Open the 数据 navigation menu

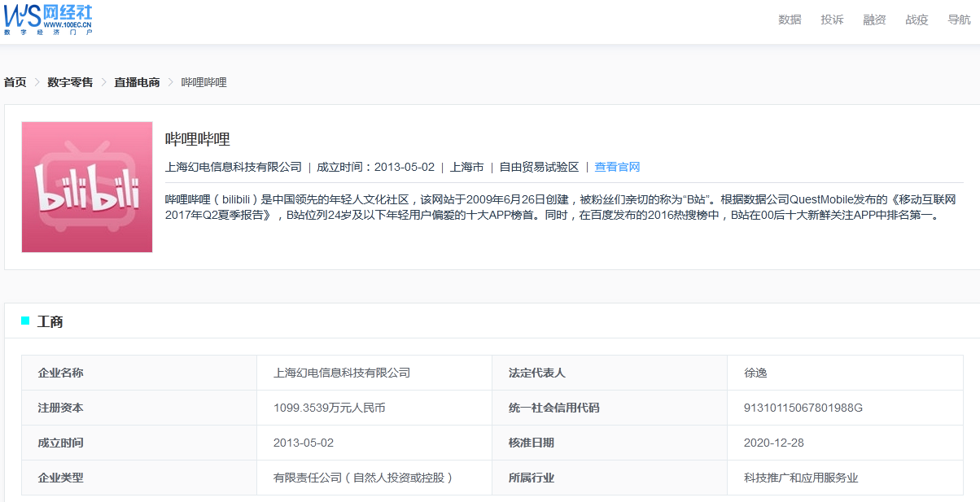790,20
